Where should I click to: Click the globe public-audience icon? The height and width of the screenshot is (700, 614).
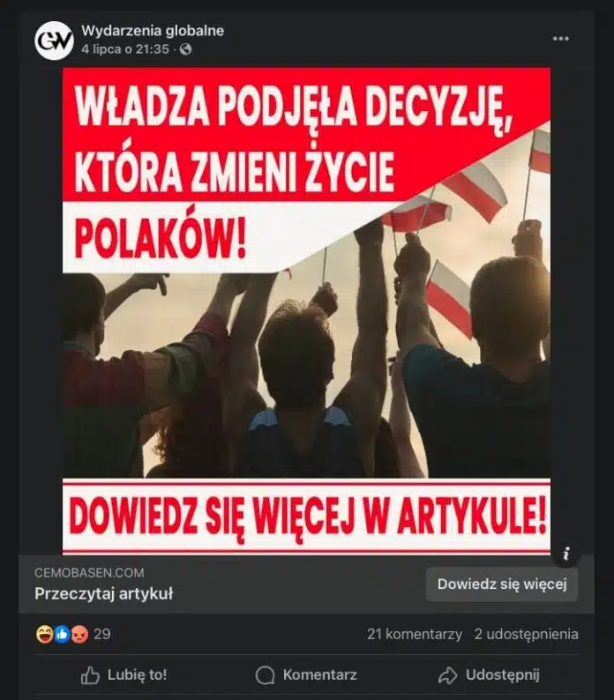tap(185, 49)
